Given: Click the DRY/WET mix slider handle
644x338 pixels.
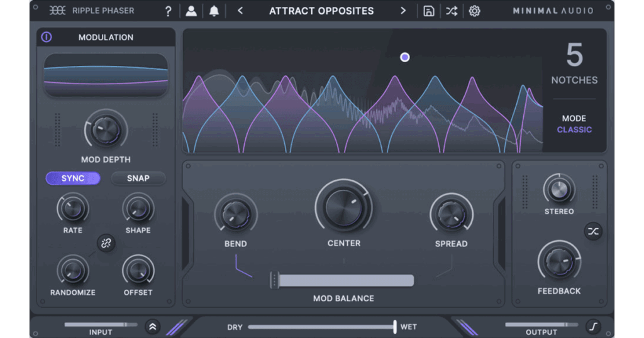Looking at the screenshot, I should [x=395, y=327].
